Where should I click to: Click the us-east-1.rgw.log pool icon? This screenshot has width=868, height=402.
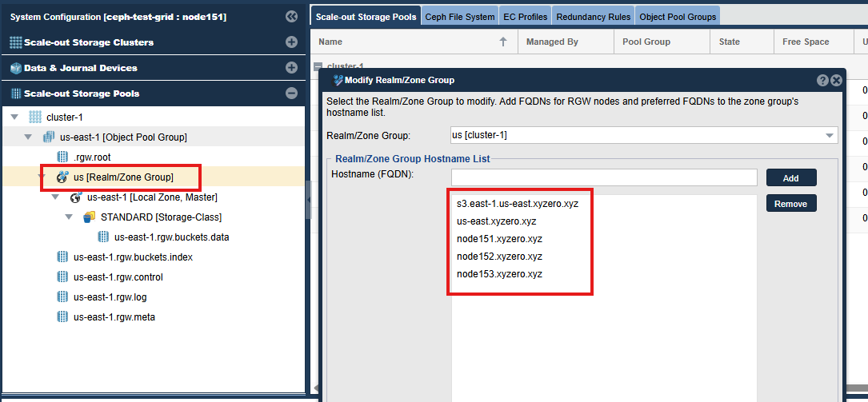pos(62,297)
